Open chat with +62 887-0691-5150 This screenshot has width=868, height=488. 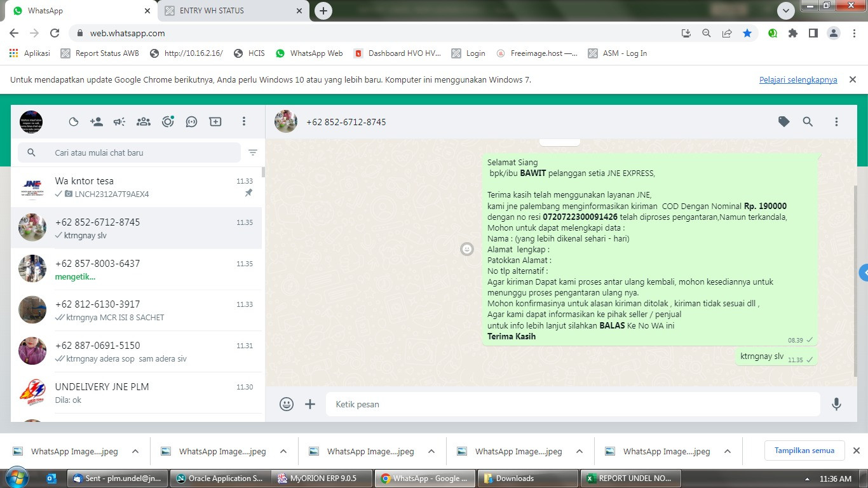point(137,351)
